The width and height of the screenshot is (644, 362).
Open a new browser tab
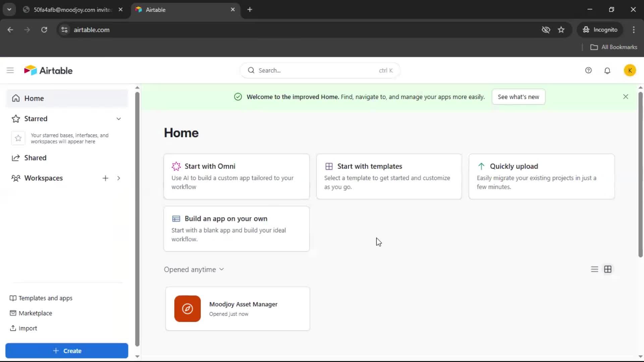point(250,10)
